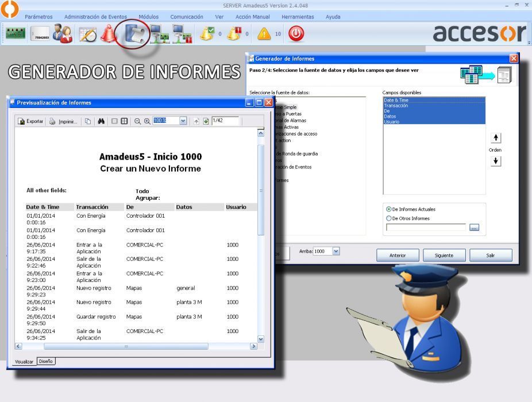Click the orange application logo button
532x402 pixels.
[9, 9]
